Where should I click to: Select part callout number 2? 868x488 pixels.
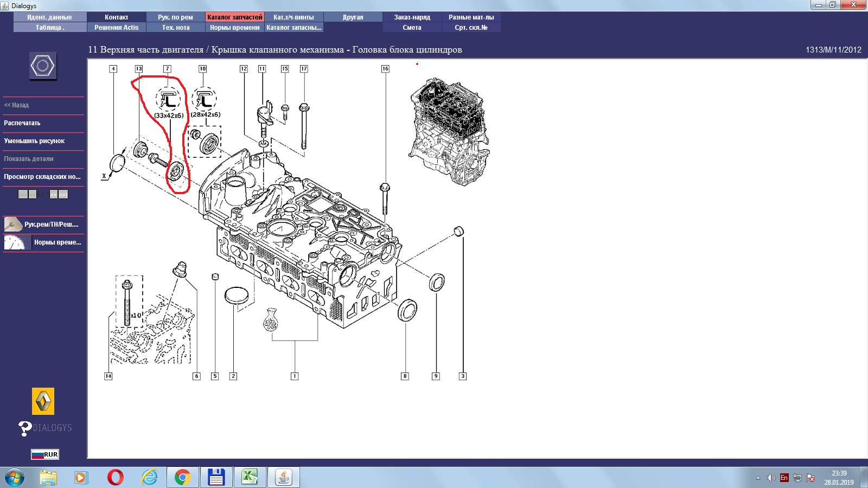point(233,376)
